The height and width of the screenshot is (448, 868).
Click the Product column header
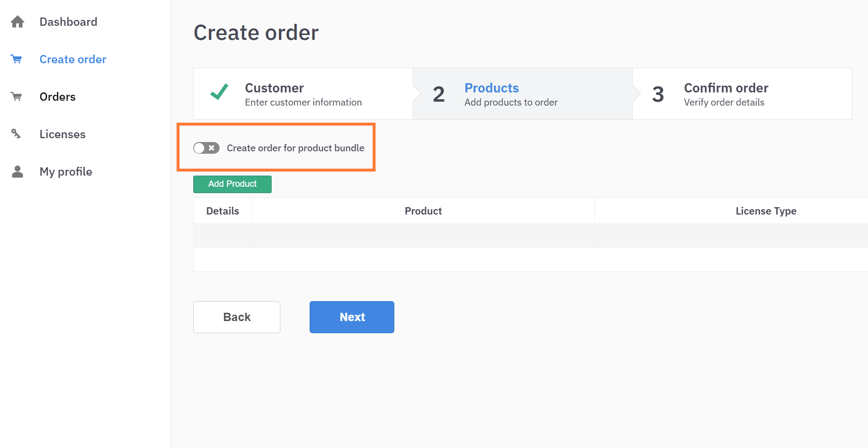(423, 211)
